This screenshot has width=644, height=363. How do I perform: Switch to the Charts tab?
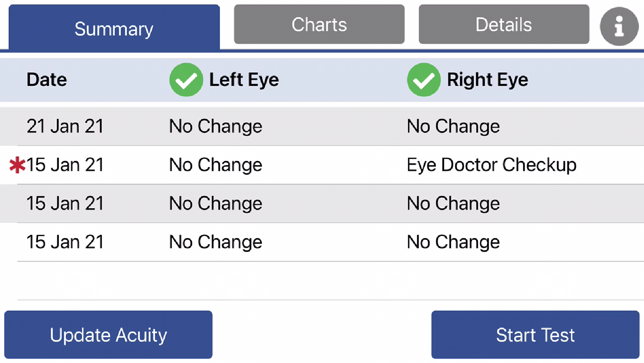coord(319,24)
